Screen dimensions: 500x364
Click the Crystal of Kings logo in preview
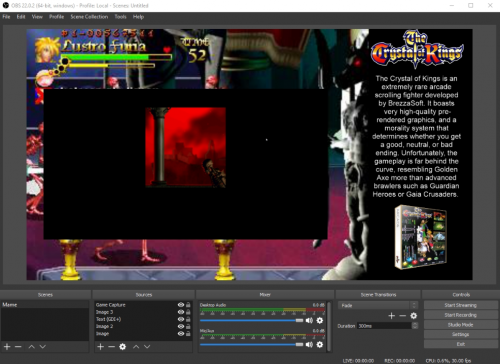(417, 49)
